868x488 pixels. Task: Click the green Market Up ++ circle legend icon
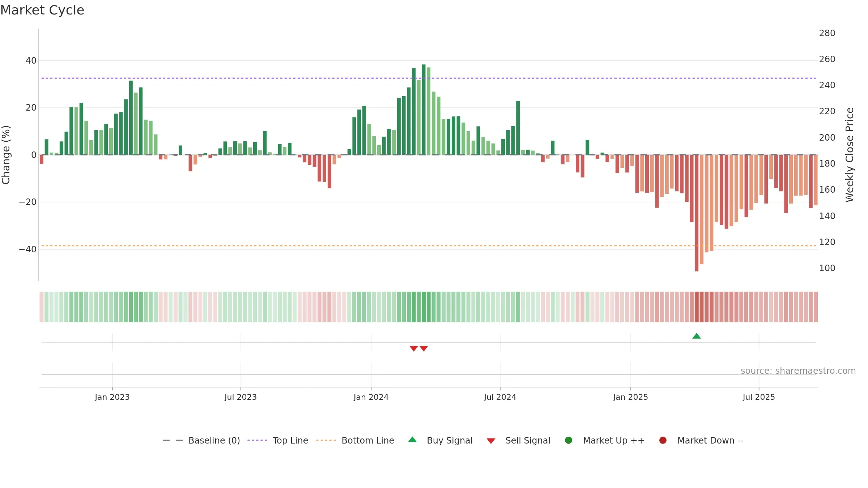pos(569,440)
